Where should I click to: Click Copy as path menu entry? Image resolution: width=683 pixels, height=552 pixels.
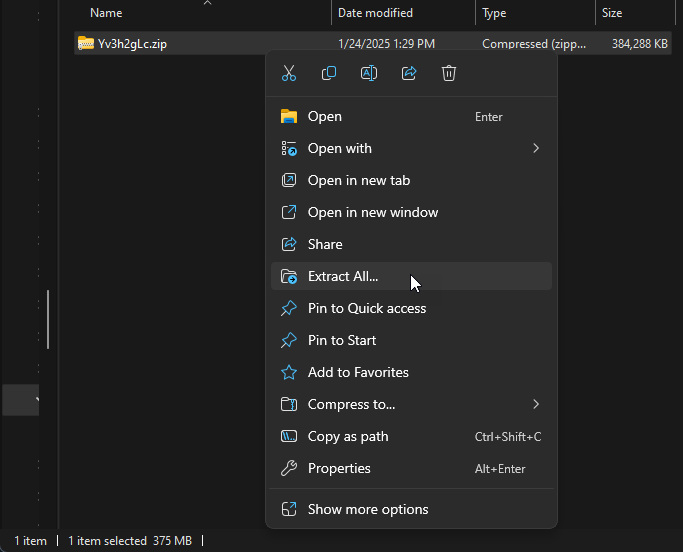tap(348, 436)
